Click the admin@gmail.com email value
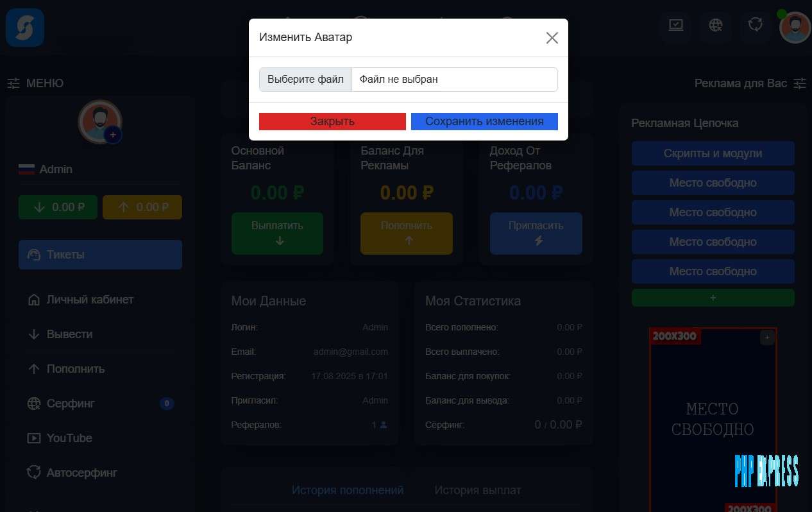Viewport: 812px width, 512px height. (350, 352)
